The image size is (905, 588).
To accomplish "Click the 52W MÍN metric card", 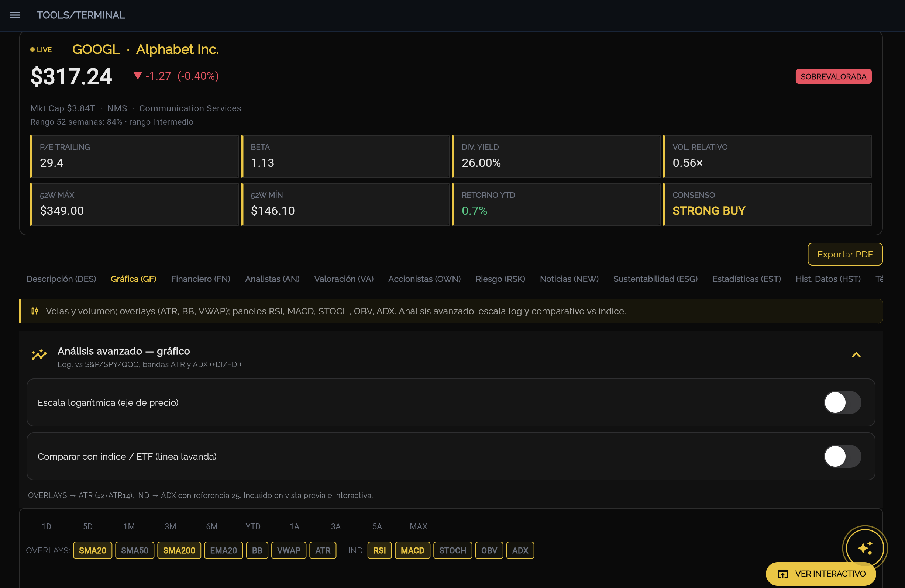I will (x=345, y=204).
